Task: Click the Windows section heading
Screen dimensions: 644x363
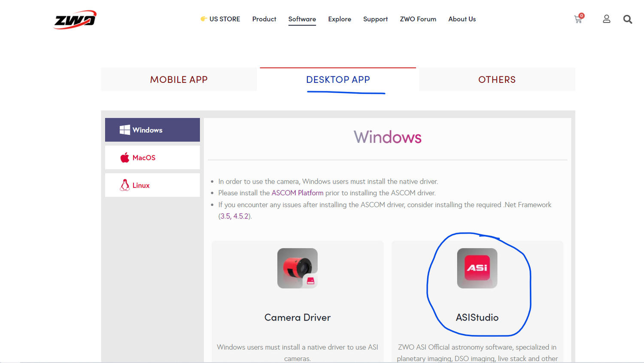Action: click(388, 137)
